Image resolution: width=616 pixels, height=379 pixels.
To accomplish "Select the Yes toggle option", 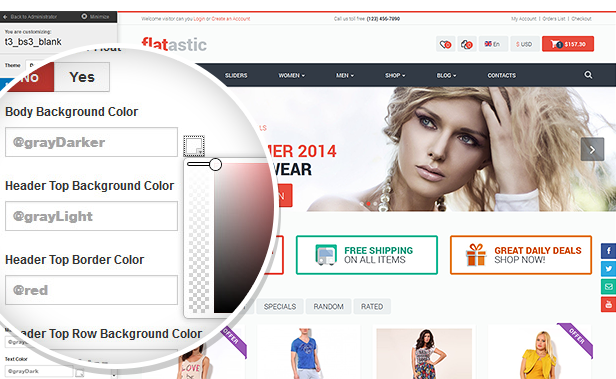I will point(82,77).
